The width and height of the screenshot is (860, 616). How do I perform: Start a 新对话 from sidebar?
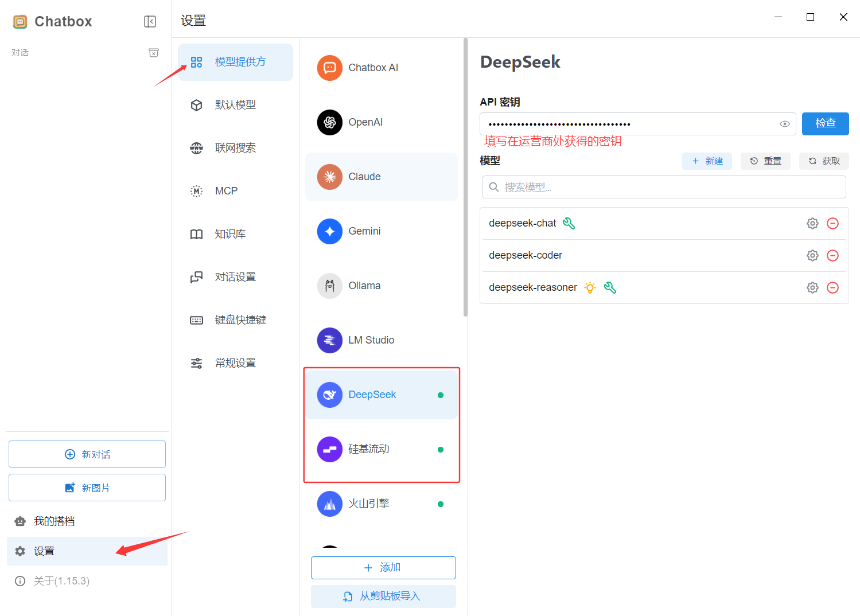87,454
